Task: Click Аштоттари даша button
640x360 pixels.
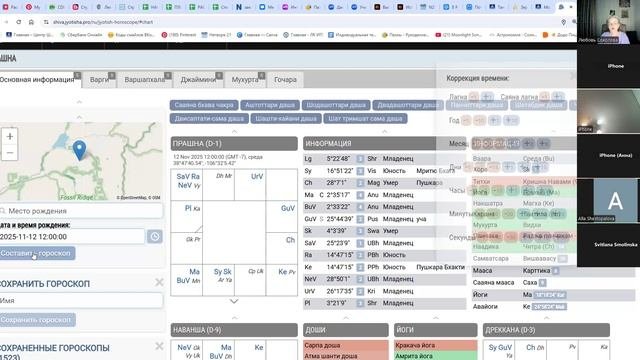Action: [x=270, y=105]
